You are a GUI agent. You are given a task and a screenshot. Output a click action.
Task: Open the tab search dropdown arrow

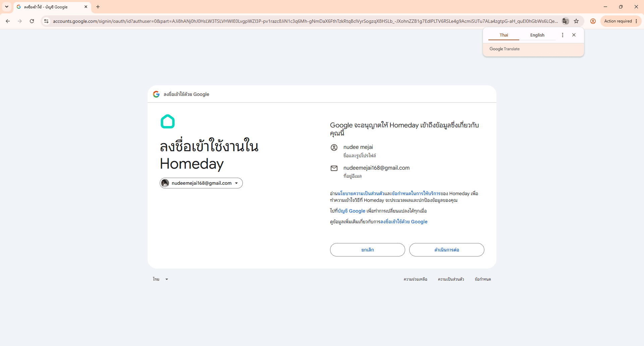pyautogui.click(x=7, y=7)
